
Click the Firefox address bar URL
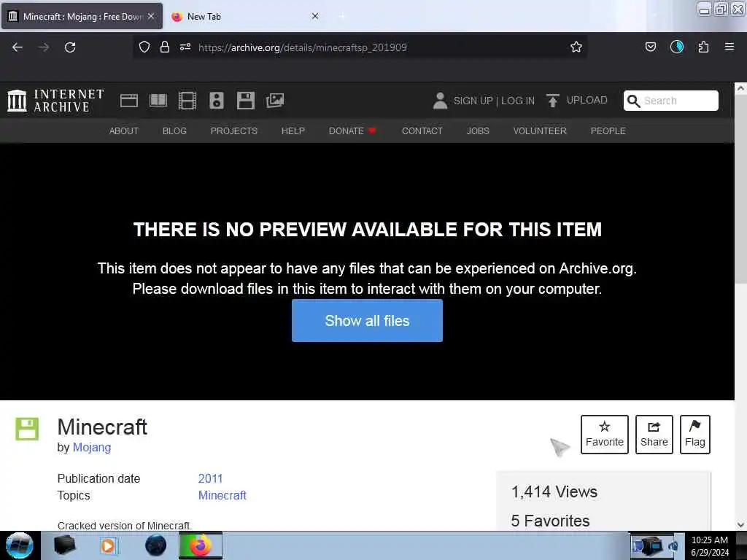tap(303, 47)
